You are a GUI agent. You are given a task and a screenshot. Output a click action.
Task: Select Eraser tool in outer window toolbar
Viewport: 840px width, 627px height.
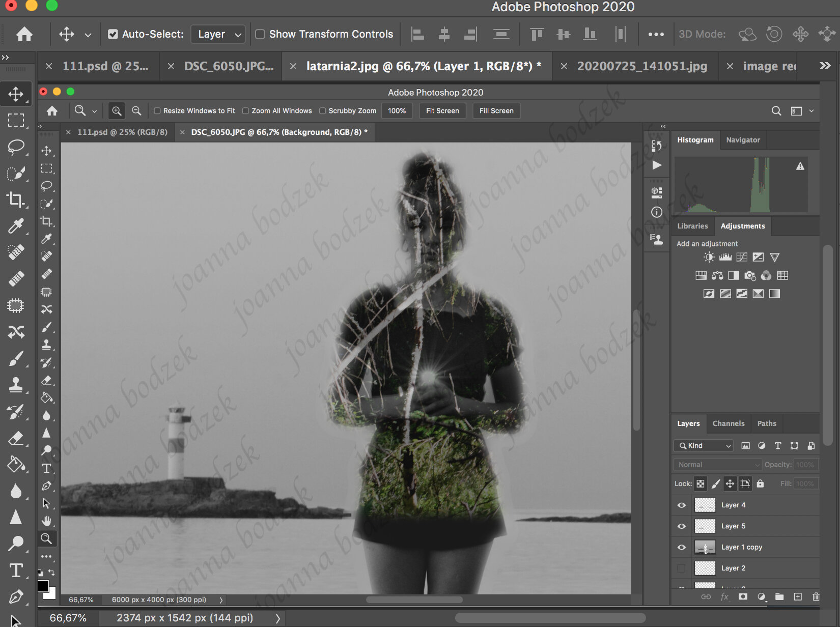[16, 438]
